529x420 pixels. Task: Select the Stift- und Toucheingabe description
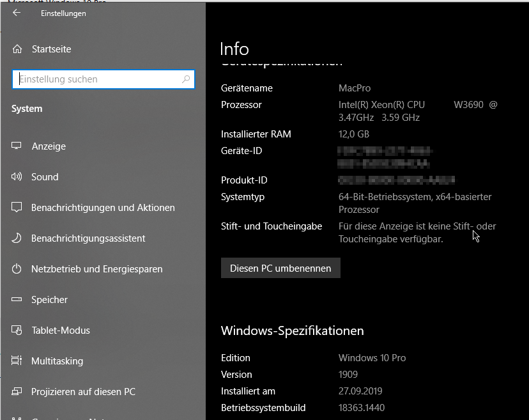(417, 233)
